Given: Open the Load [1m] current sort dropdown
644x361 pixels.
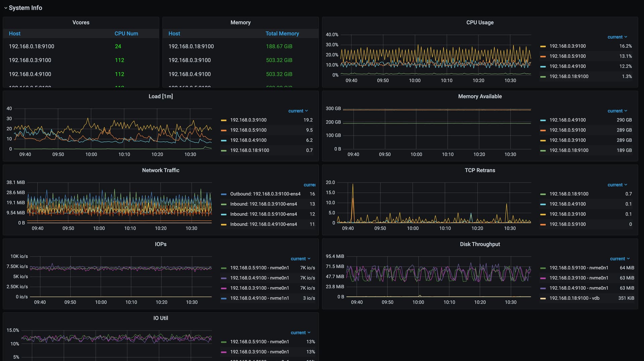Looking at the screenshot, I should coord(298,111).
